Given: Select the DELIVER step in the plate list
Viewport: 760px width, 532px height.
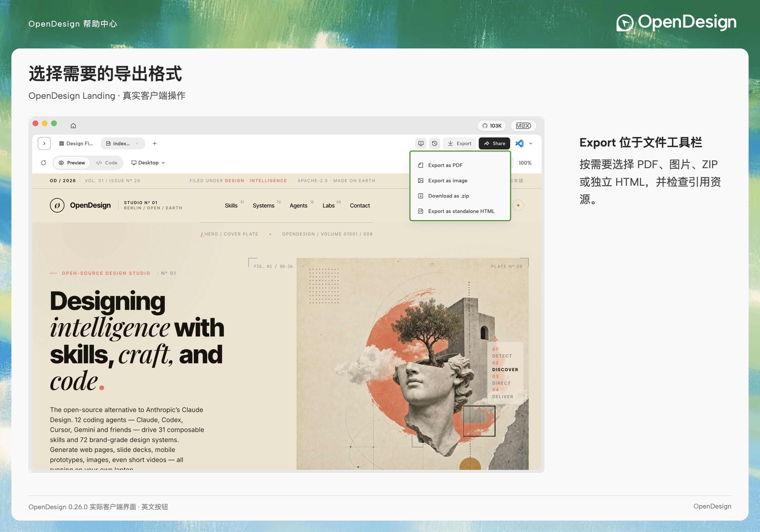Looking at the screenshot, I should click(503, 397).
